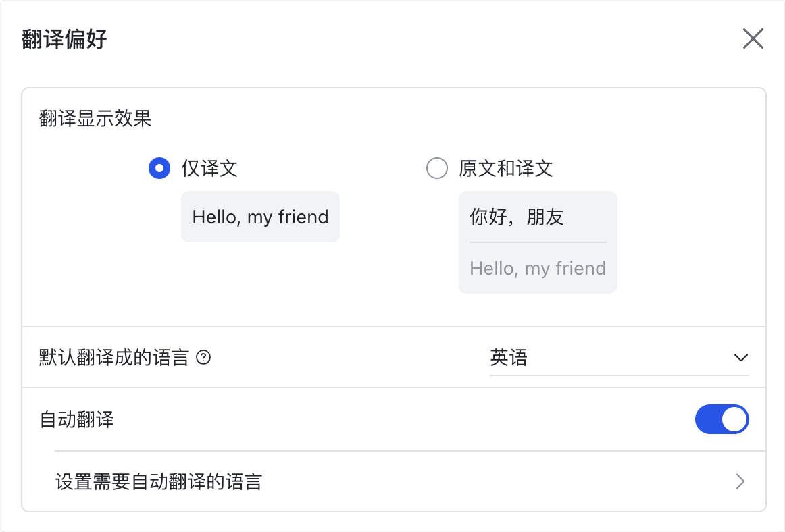This screenshot has width=785, height=532.
Task: Click the 仅译文 option label text
Action: coord(209,168)
